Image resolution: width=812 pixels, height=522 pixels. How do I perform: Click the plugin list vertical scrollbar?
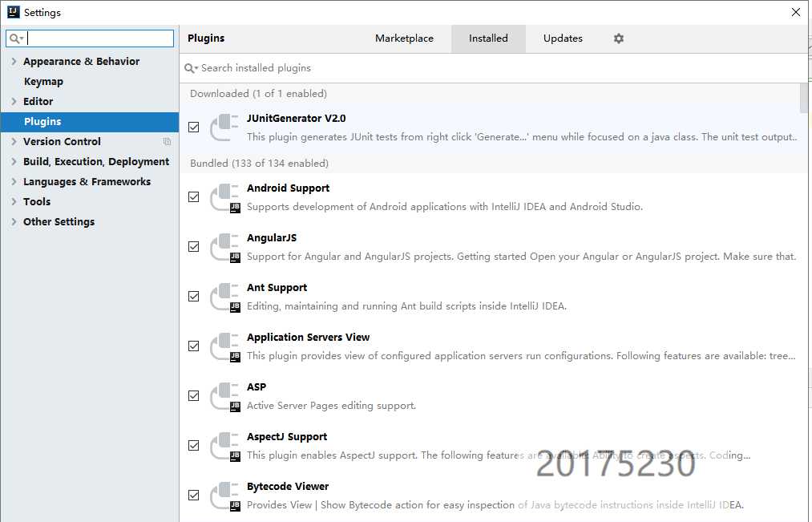click(x=804, y=99)
